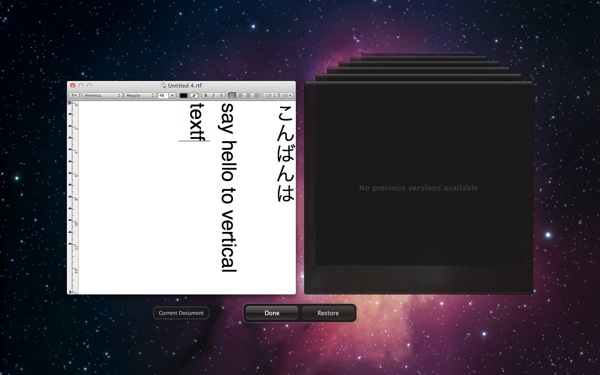Open the black text color swatch
The image size is (600, 375).
click(x=184, y=95)
